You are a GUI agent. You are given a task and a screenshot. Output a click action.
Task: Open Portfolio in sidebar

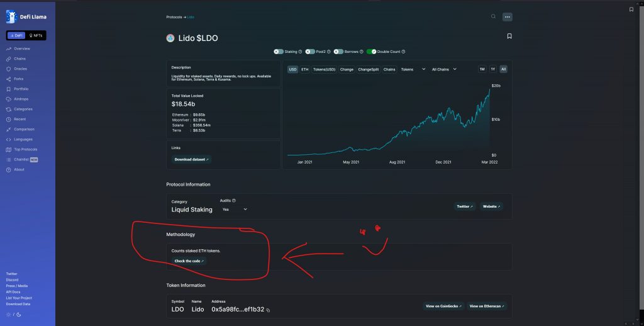(x=17, y=89)
